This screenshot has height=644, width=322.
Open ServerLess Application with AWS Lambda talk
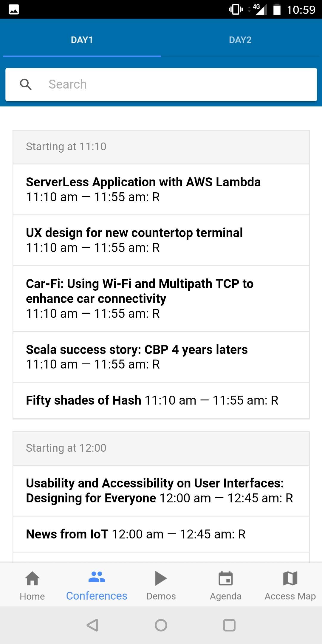(161, 189)
